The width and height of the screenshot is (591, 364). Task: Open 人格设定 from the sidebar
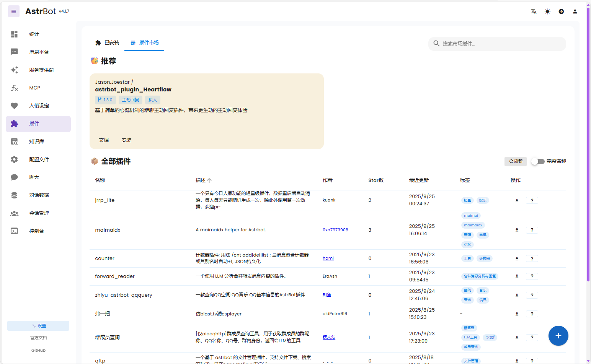38,106
